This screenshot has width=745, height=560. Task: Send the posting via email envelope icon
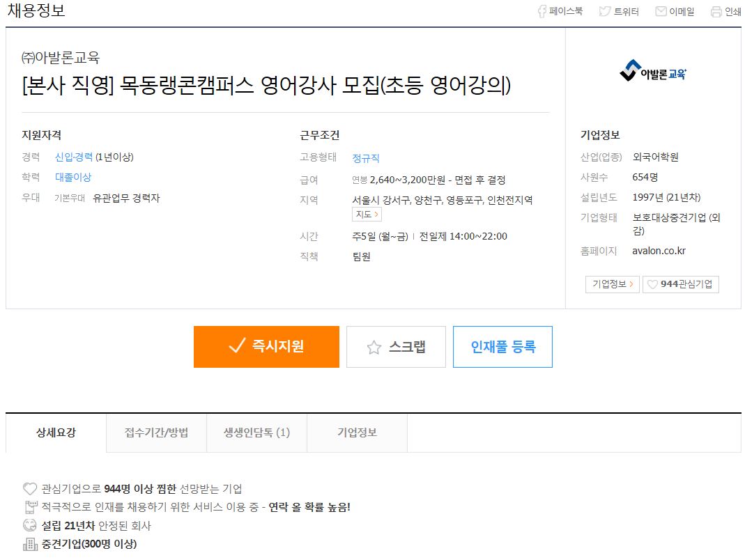pyautogui.click(x=661, y=11)
